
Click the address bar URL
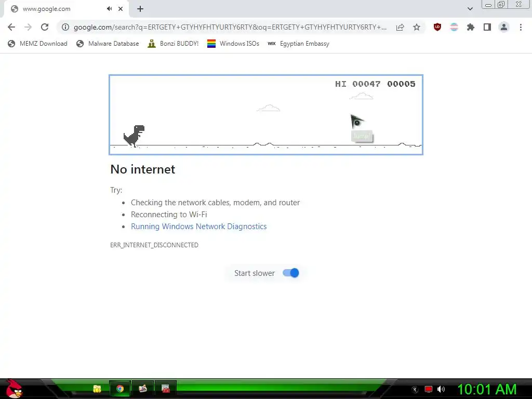click(x=230, y=27)
